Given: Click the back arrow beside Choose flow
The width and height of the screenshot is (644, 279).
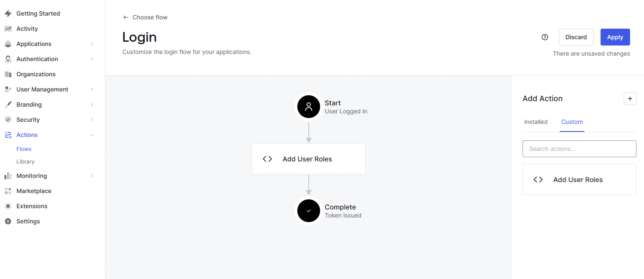Looking at the screenshot, I should (x=125, y=17).
